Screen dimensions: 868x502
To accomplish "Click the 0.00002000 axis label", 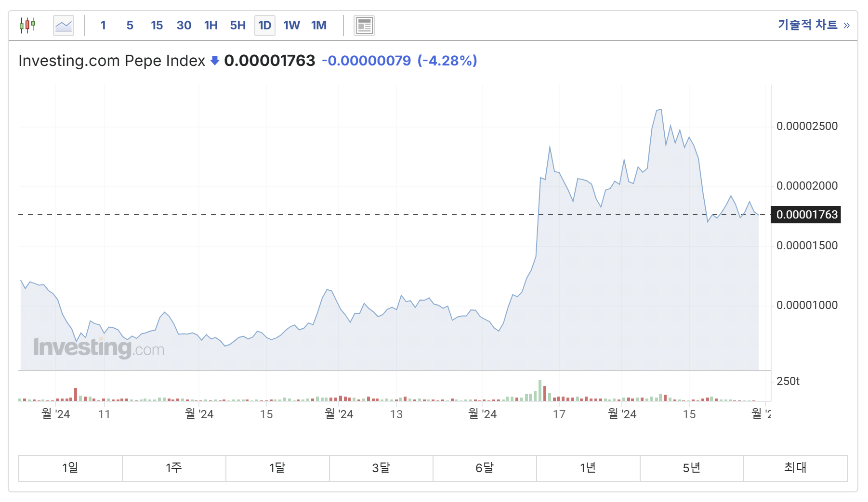I will click(x=807, y=186).
